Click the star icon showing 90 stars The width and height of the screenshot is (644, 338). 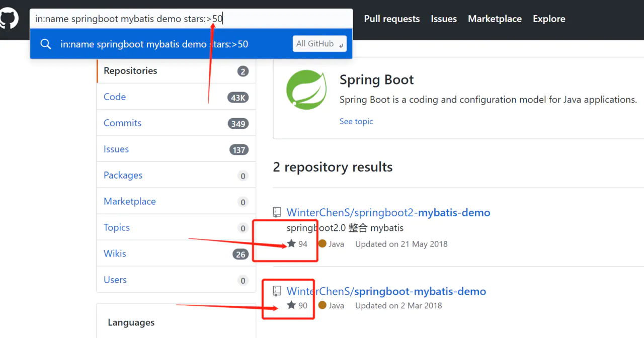[291, 305]
